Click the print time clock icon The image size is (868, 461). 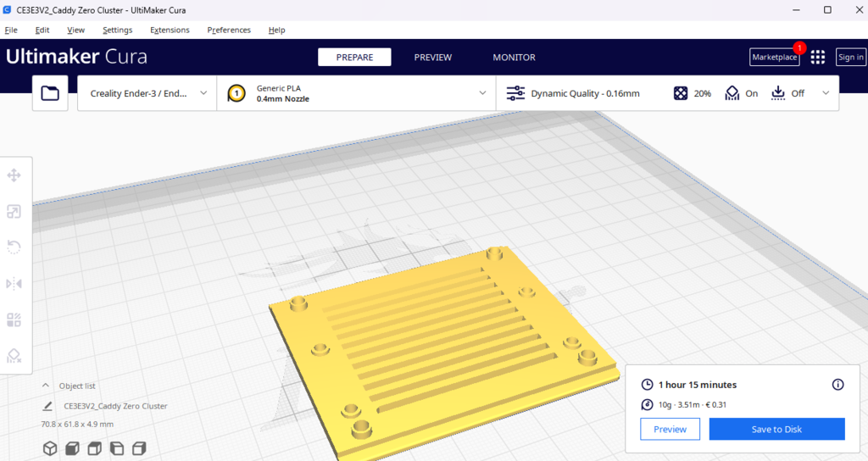[x=647, y=385]
